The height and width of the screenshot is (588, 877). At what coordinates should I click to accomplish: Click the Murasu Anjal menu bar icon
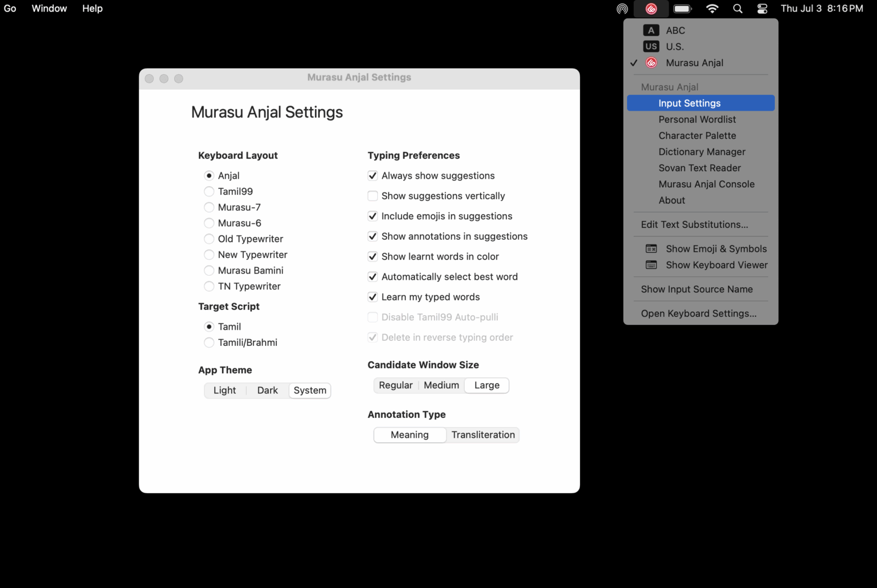click(651, 9)
